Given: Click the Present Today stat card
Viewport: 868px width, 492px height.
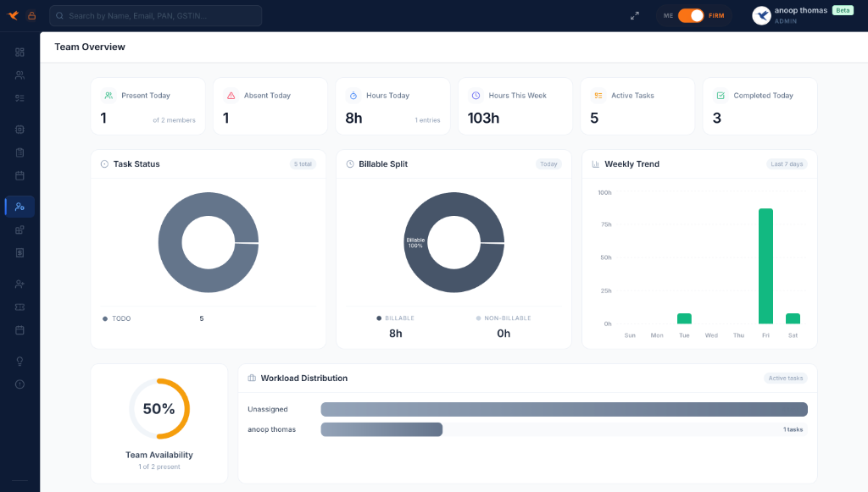Looking at the screenshot, I should click(147, 107).
